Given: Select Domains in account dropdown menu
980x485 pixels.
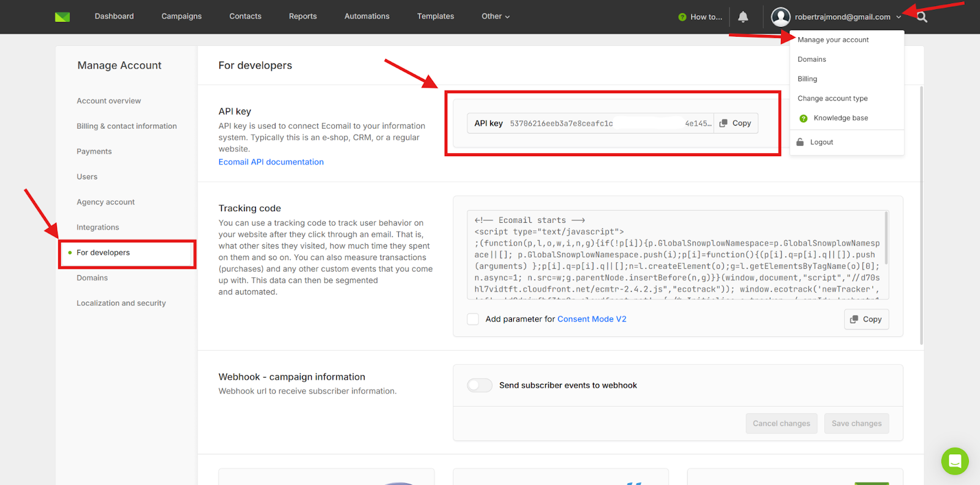Looking at the screenshot, I should 812,59.
